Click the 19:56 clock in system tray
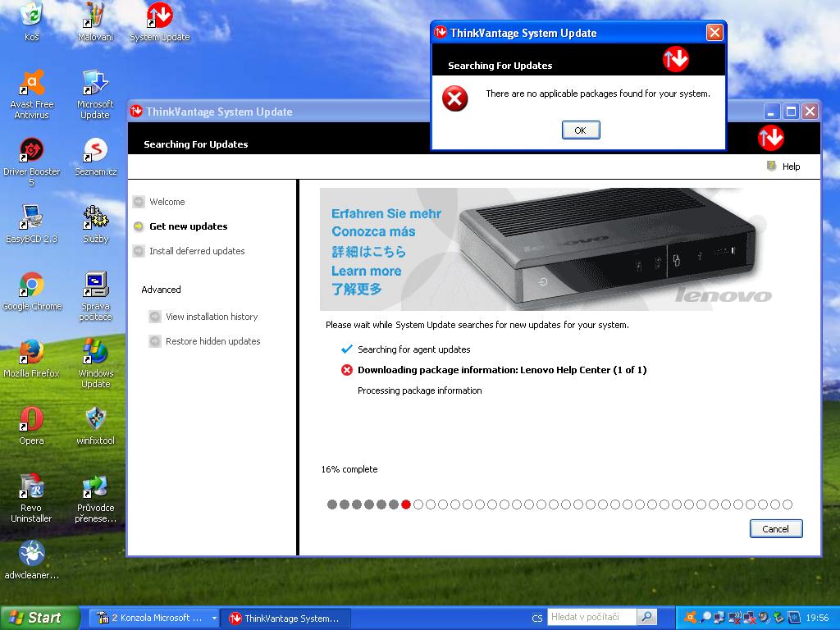The height and width of the screenshot is (630, 840). [817, 618]
